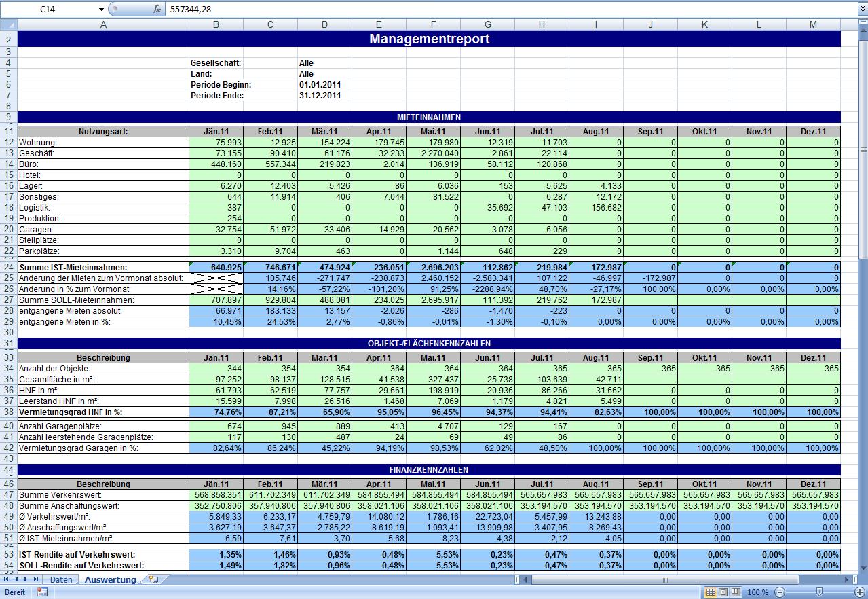Open the Name Box dropdown arrow
Image resolution: width=868 pixels, height=599 pixels.
pos(101,10)
